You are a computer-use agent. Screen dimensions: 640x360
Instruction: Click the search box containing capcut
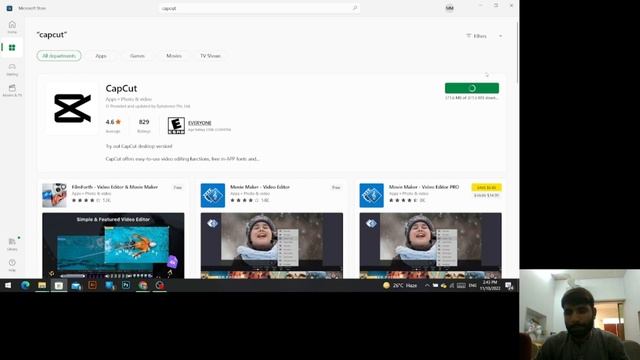point(259,8)
